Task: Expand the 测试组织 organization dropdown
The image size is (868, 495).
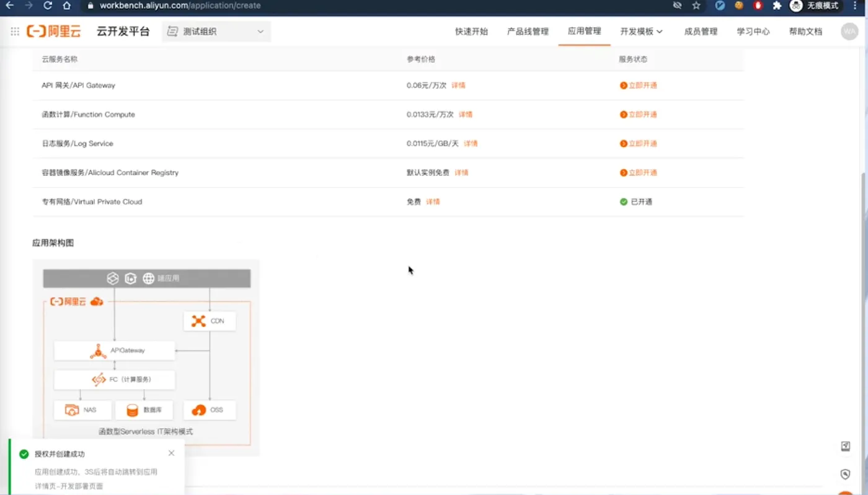Action: (x=216, y=32)
